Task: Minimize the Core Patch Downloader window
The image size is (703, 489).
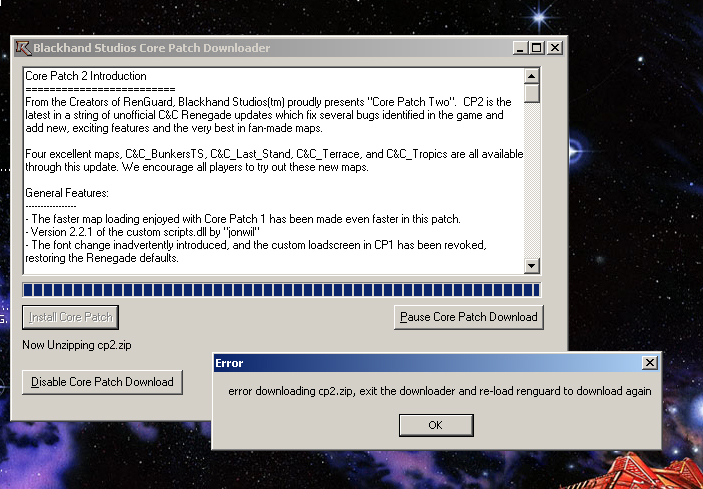Action: coord(520,48)
